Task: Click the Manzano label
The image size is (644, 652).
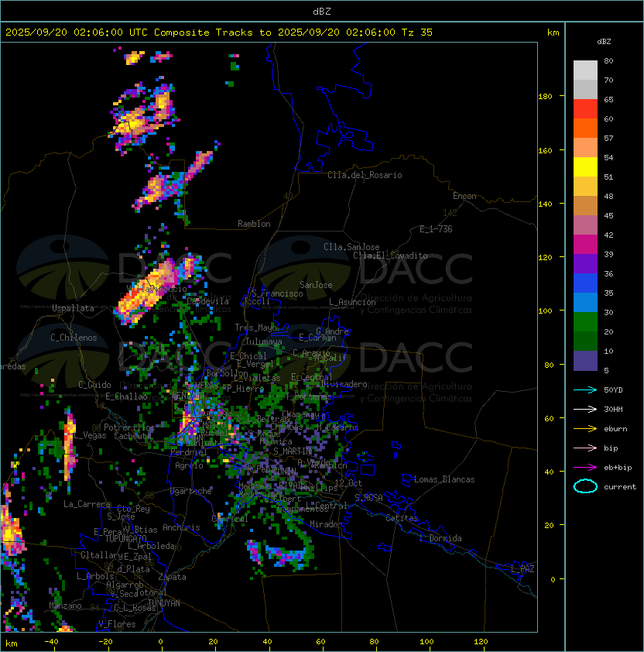Action: click(65, 606)
